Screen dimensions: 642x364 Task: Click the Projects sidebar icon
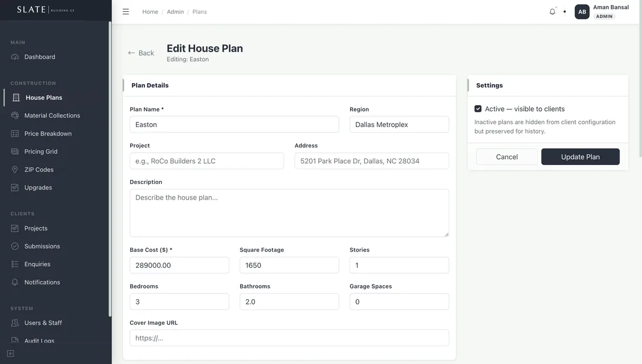15,228
